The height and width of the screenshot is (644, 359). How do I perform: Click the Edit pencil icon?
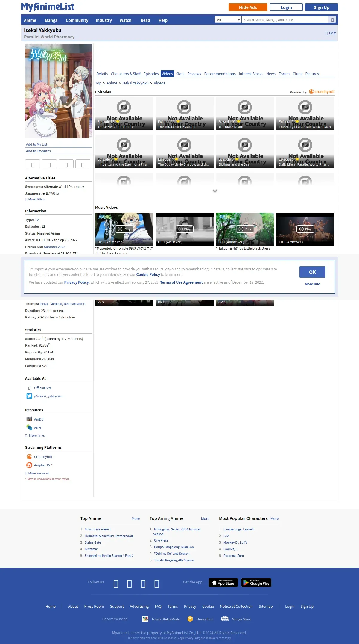[x=327, y=33]
